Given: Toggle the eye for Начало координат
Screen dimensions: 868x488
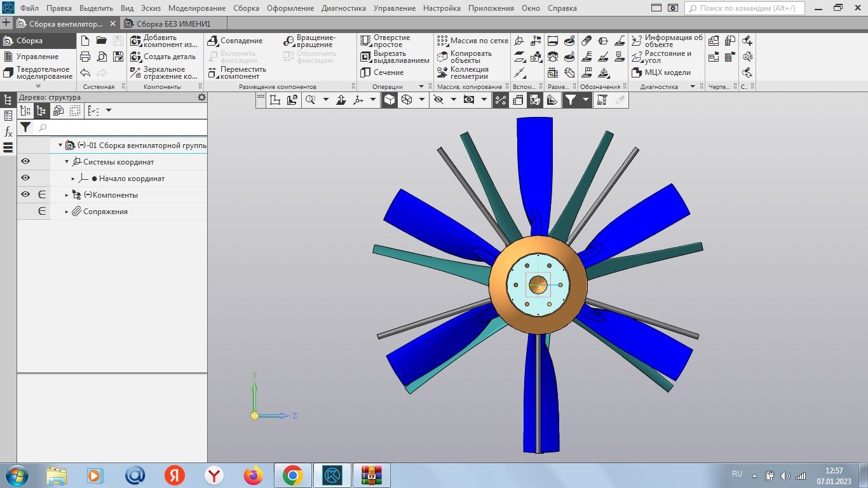Looking at the screenshot, I should click(x=25, y=179).
